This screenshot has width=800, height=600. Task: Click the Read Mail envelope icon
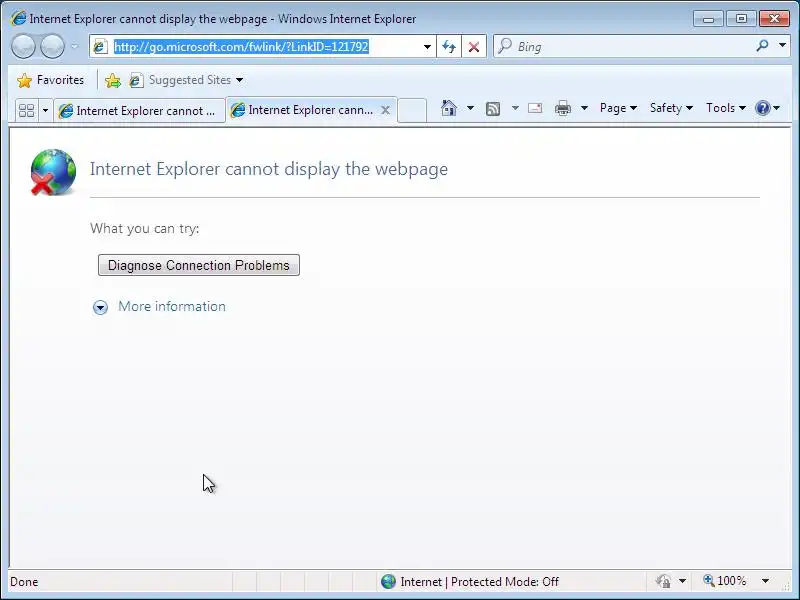point(535,108)
